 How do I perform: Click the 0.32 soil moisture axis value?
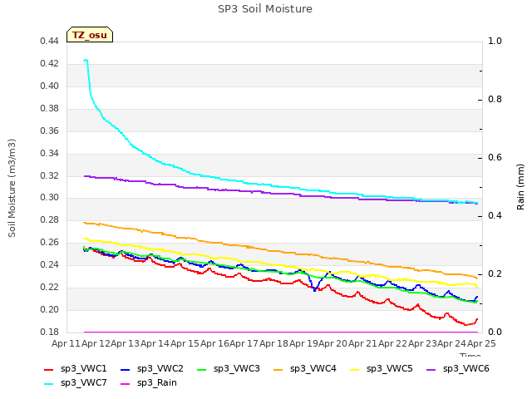coord(50,175)
